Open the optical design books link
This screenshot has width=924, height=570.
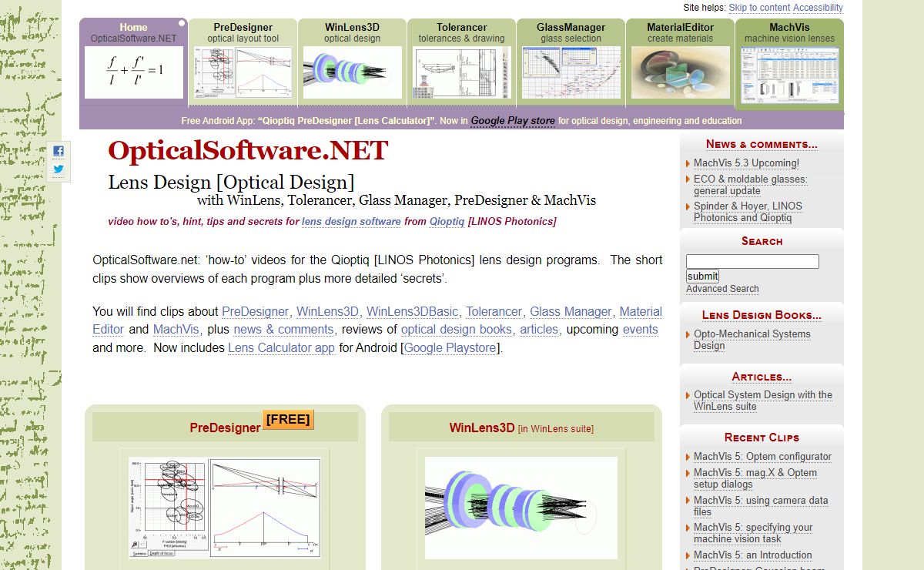[457, 329]
